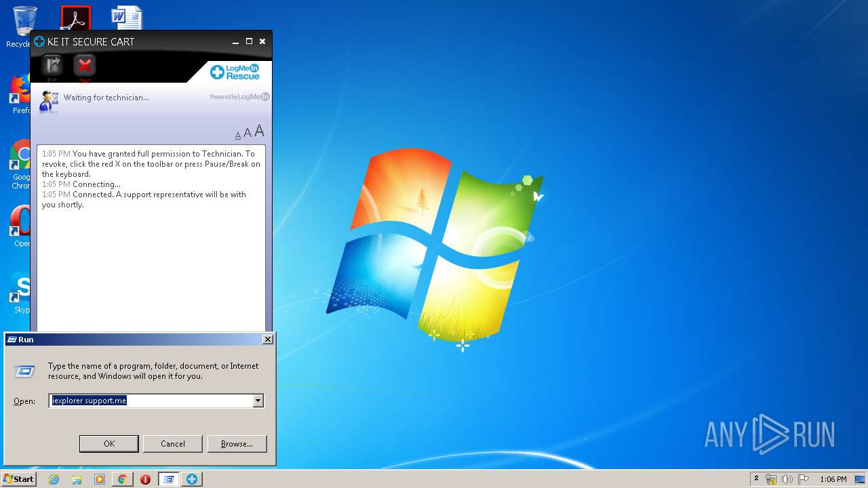Click the LogMeIn Rescue logo
The width and height of the screenshot is (868, 488).
pos(235,72)
